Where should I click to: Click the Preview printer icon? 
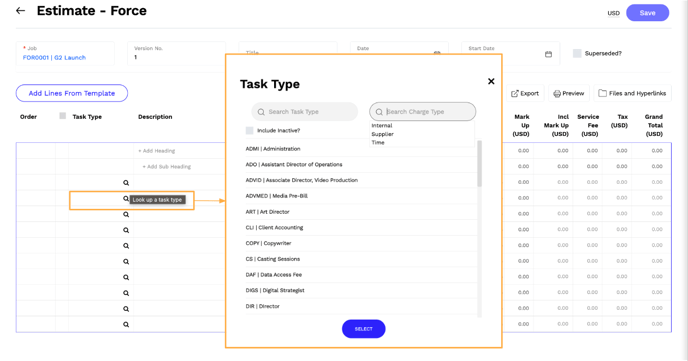pos(557,93)
